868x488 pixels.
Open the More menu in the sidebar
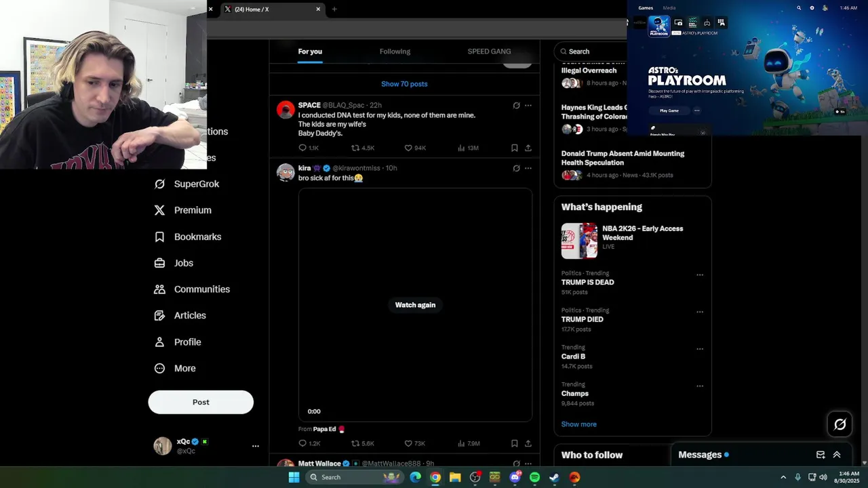pyautogui.click(x=175, y=368)
